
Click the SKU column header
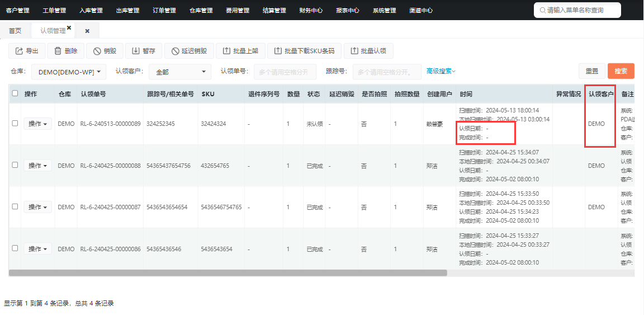click(208, 94)
